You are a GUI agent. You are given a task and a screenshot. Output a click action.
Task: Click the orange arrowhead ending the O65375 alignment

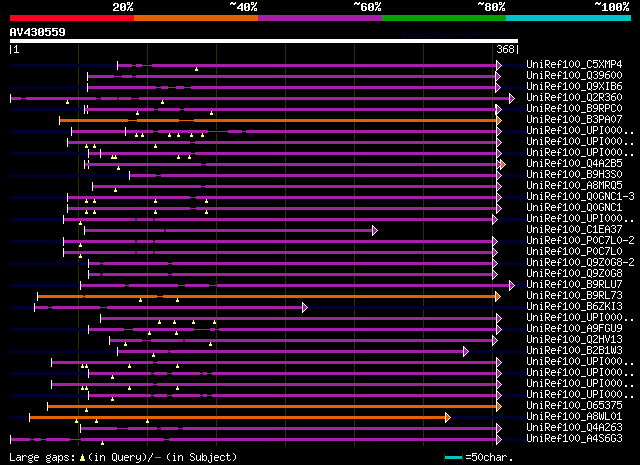499,407
